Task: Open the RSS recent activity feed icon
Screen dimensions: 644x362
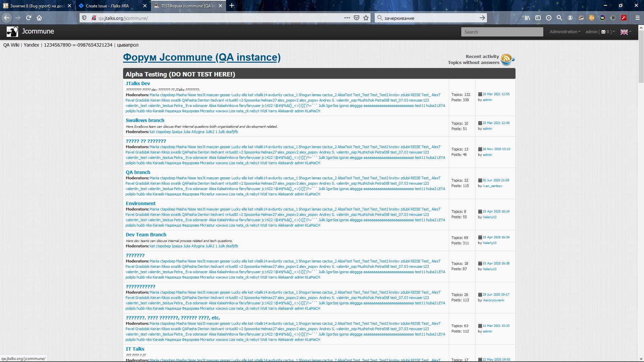Action: [x=507, y=59]
